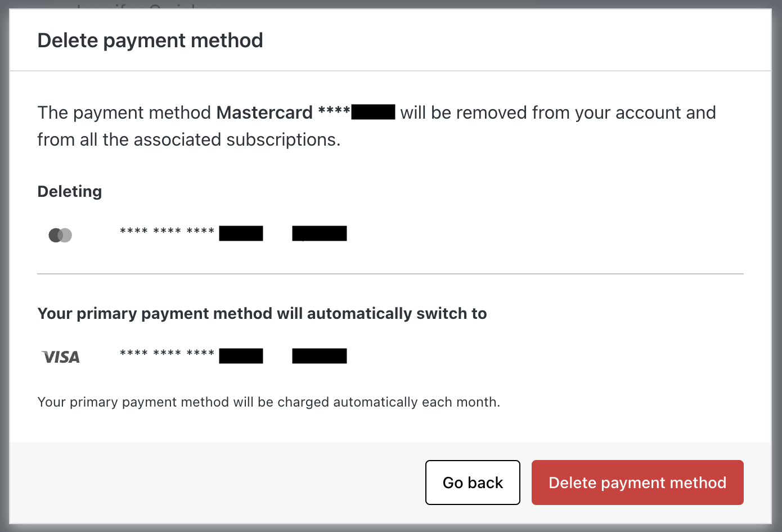This screenshot has height=532, width=782.
Task: Click the Go back button
Action: [473, 482]
